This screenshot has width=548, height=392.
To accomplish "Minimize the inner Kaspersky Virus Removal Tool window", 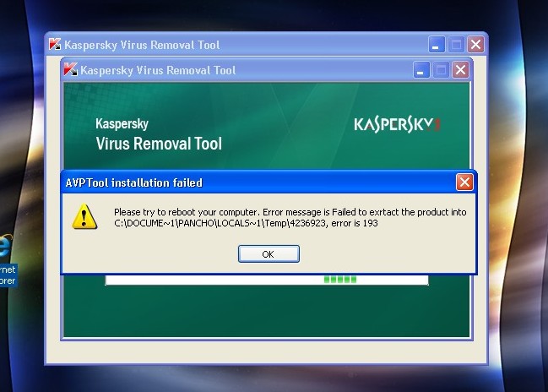I will click(421, 70).
